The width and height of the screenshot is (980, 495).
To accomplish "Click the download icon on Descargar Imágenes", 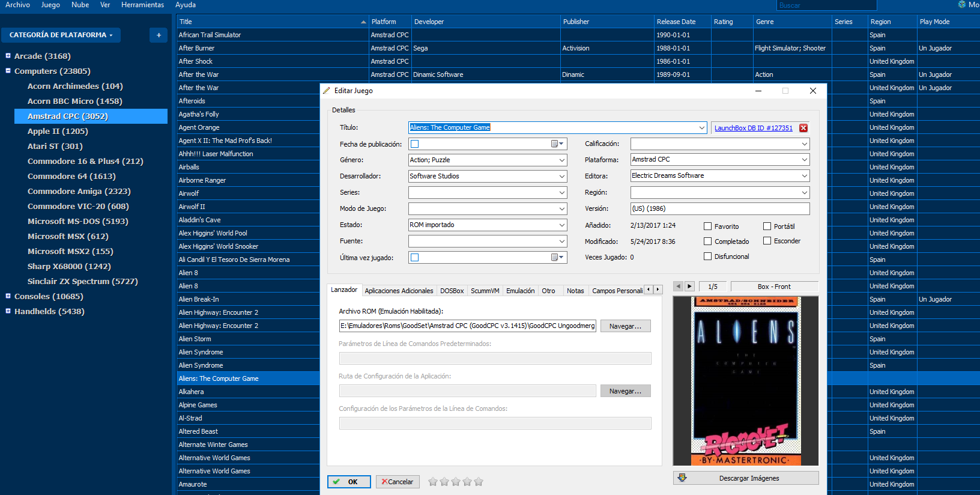I will point(682,478).
